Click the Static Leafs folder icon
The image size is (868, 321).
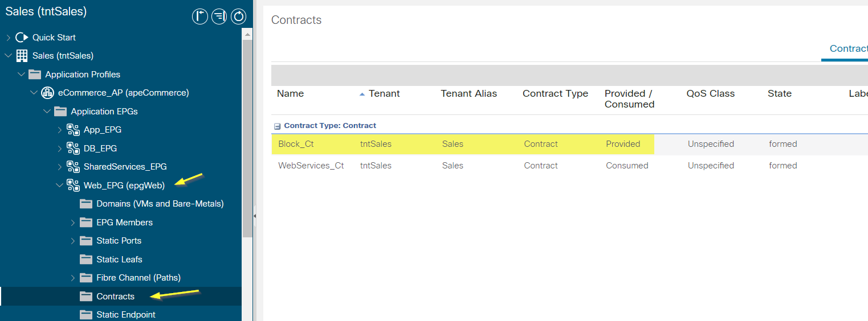coord(85,260)
